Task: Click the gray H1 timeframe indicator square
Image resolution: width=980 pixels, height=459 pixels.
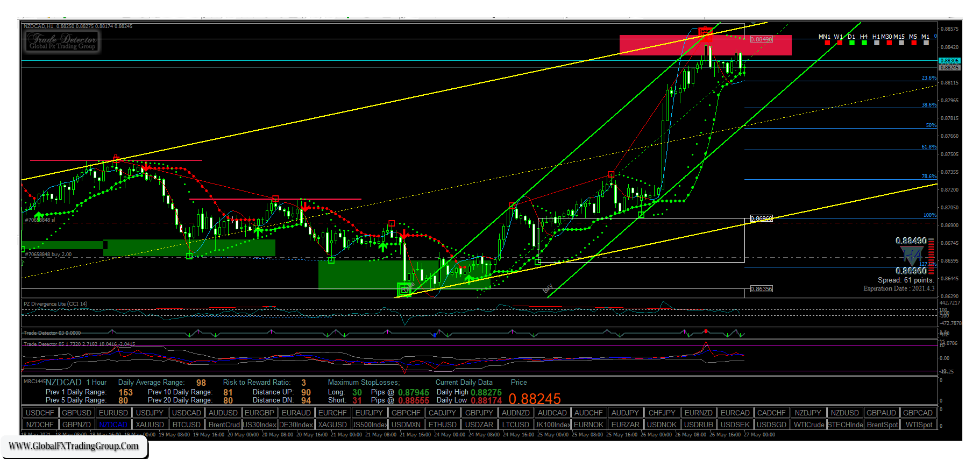Action: point(877,43)
